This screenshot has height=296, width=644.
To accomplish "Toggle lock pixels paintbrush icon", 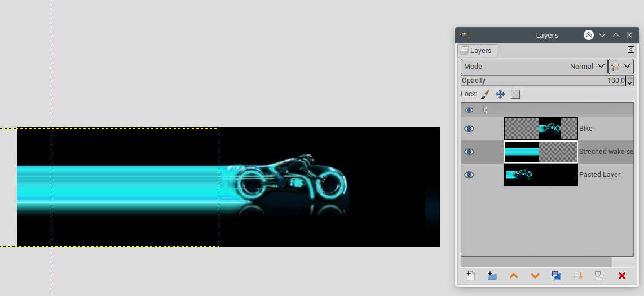I will tap(485, 94).
